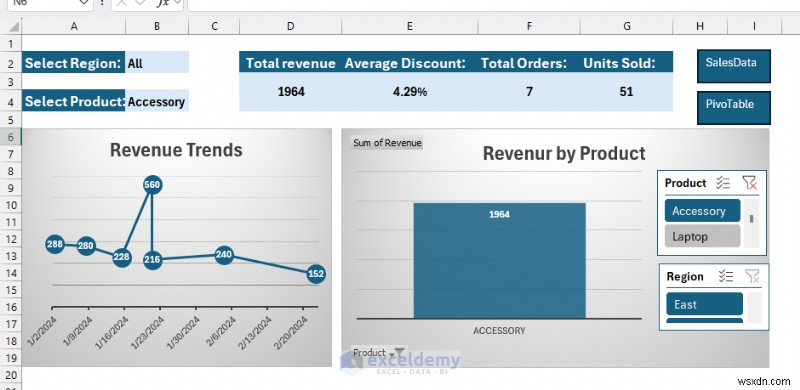
Task: Open the Product field filter button on chart
Action: click(x=378, y=353)
